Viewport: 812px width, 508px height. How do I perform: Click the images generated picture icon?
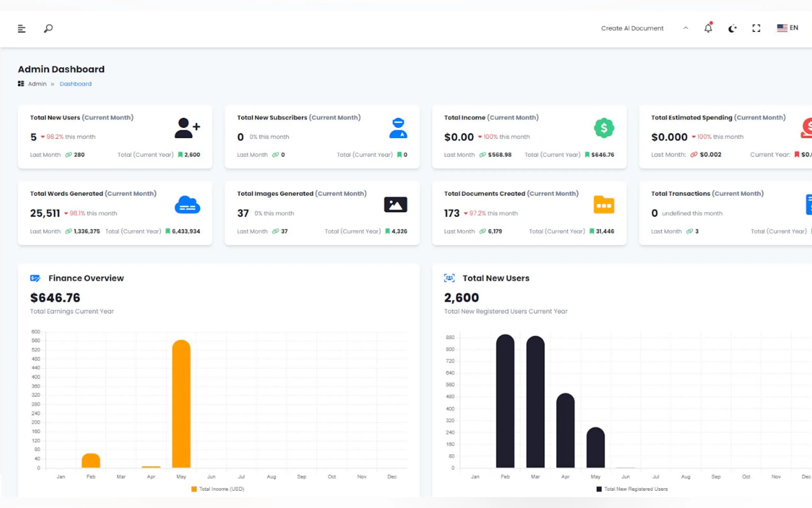pos(395,204)
